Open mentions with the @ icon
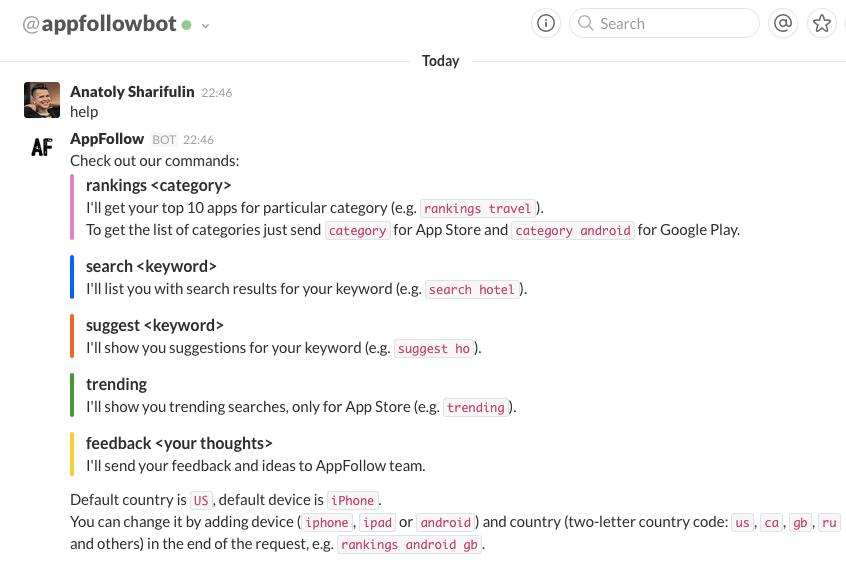846x568 pixels. [x=783, y=23]
